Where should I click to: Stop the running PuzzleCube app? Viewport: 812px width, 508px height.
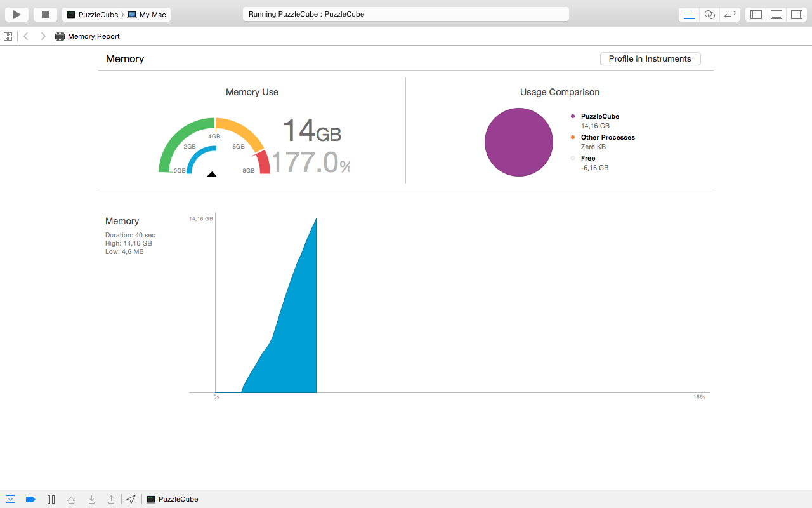point(45,14)
